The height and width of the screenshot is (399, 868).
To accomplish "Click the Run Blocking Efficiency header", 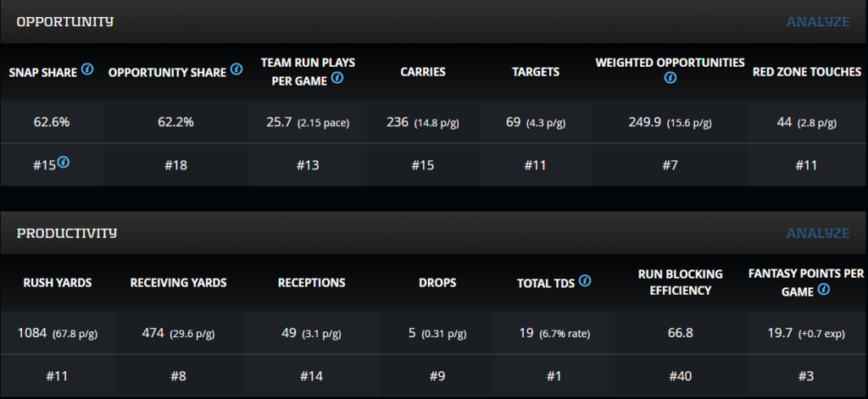I will tap(680, 282).
